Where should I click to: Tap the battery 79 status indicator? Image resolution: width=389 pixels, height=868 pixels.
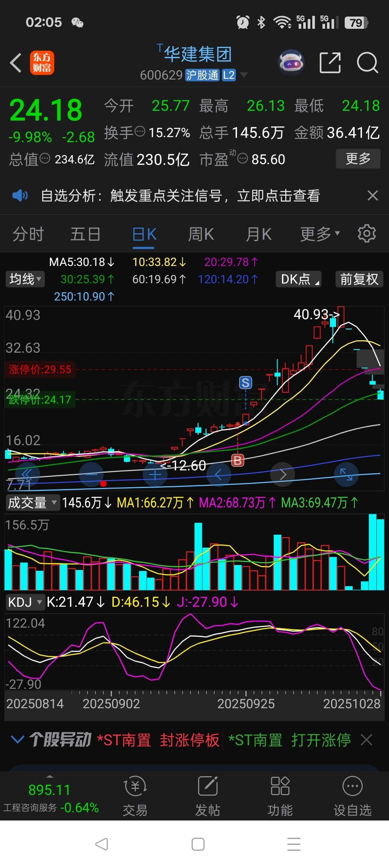click(356, 23)
